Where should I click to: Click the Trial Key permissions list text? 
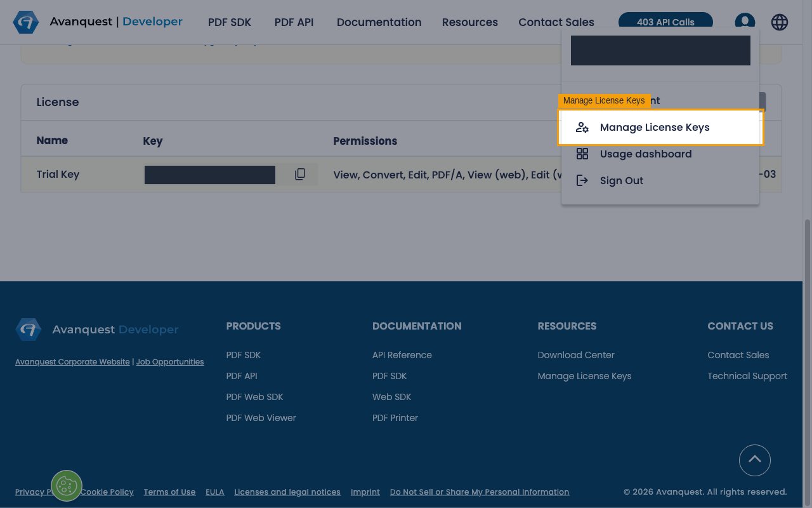point(447,175)
